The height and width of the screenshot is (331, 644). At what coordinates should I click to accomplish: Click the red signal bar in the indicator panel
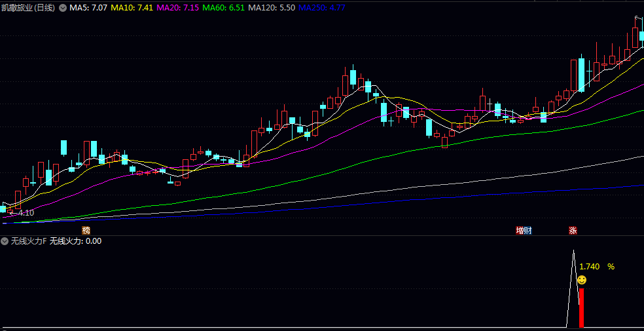(x=581, y=308)
